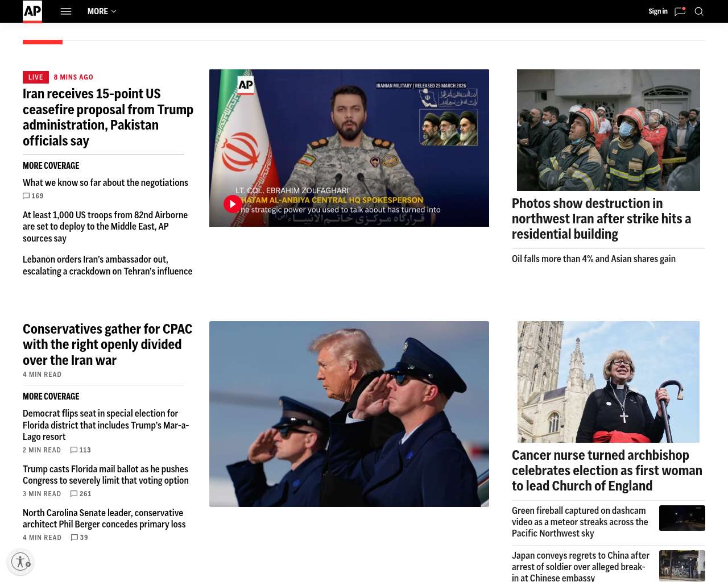Open Trump casts Florida mail ballot story
This screenshot has width=728, height=582.
(x=106, y=475)
